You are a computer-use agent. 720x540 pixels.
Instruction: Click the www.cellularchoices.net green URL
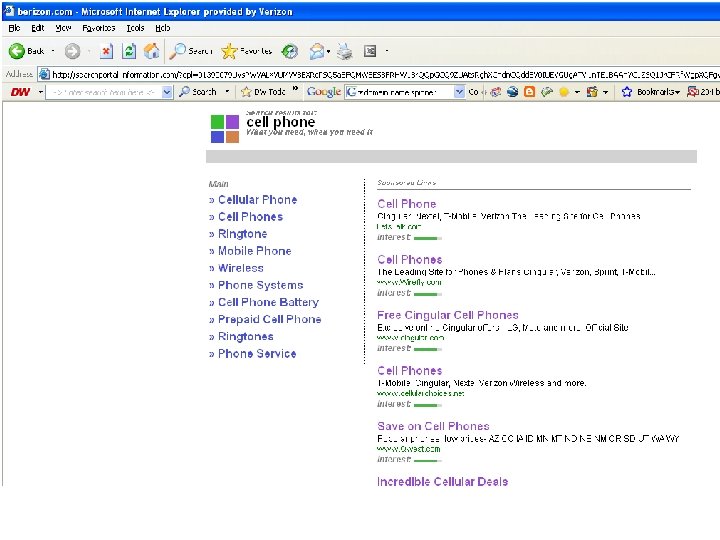click(x=420, y=393)
